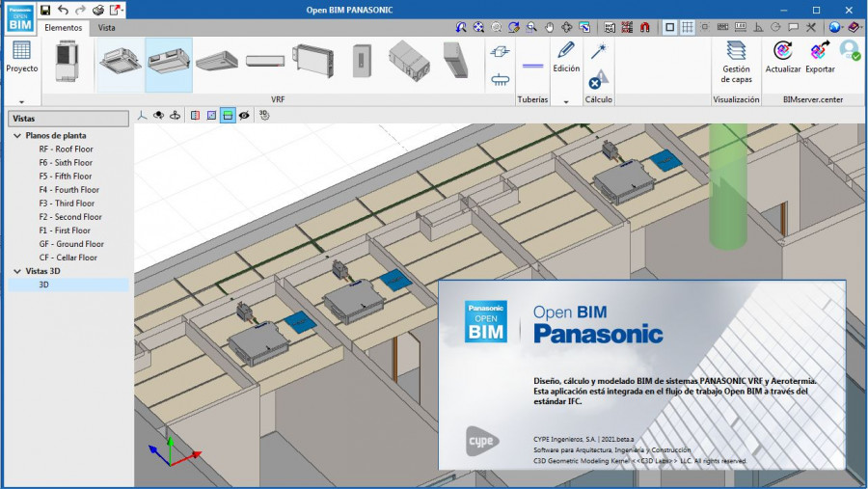Select the wall-mounted split unit
This screenshot has height=489, width=868.
pyautogui.click(x=265, y=61)
